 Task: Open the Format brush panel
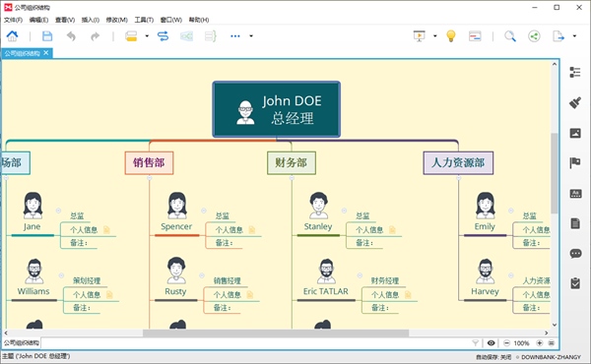click(x=575, y=102)
